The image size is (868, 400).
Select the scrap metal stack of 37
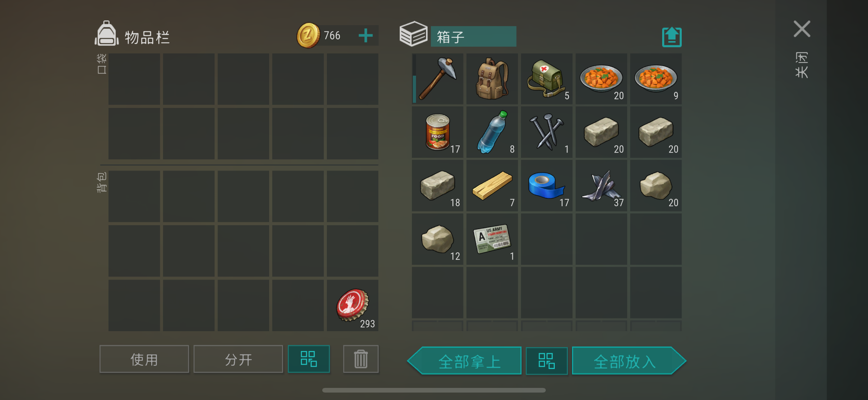[x=601, y=185]
